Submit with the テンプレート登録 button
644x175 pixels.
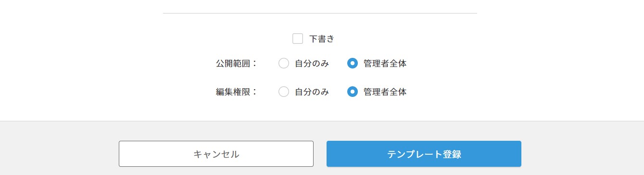pos(424,154)
